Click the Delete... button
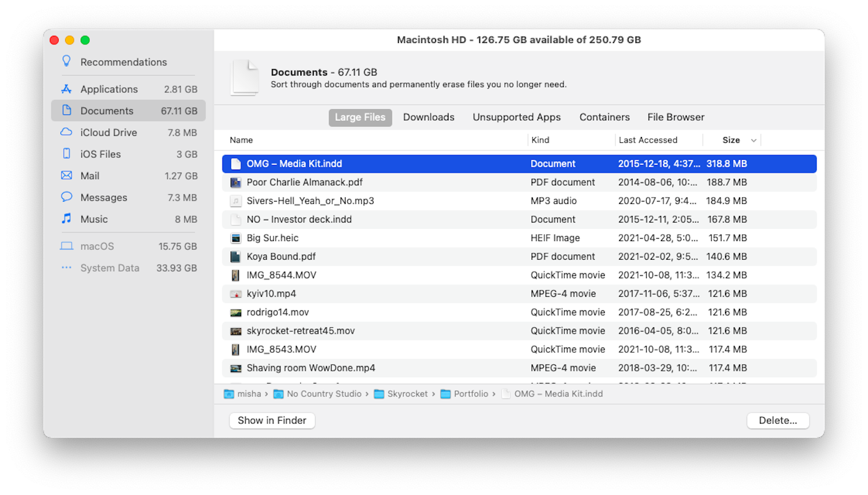 [778, 421]
